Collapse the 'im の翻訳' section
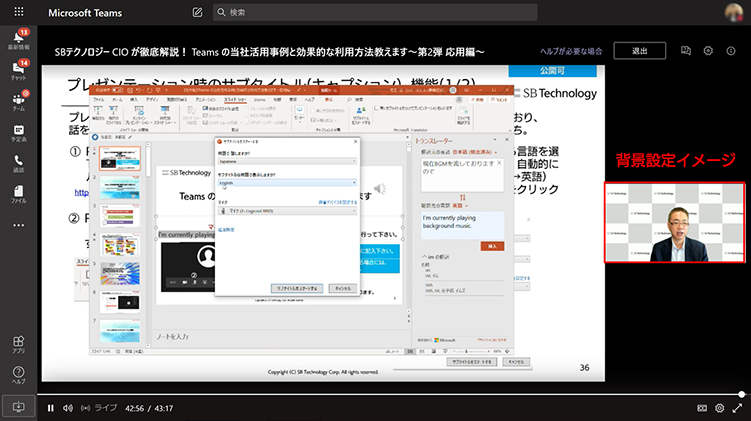The height and width of the screenshot is (421, 751). (424, 257)
